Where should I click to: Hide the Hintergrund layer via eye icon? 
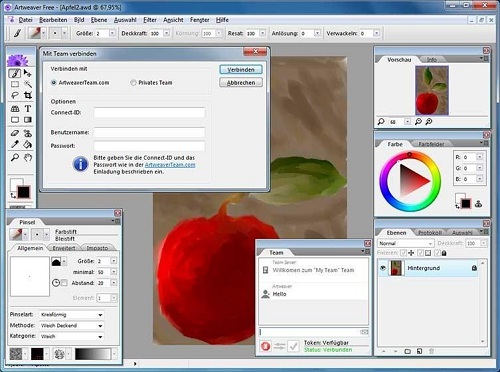coord(383,268)
